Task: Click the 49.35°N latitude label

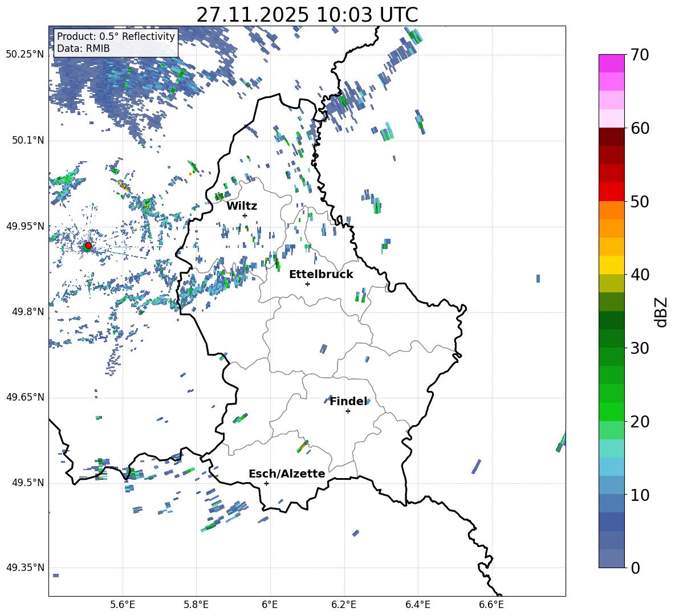Action: click(x=25, y=568)
